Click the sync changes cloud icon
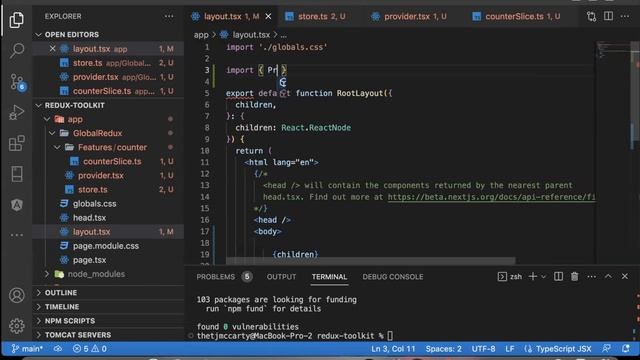Image resolution: width=640 pixels, height=360 pixels. (x=58, y=349)
